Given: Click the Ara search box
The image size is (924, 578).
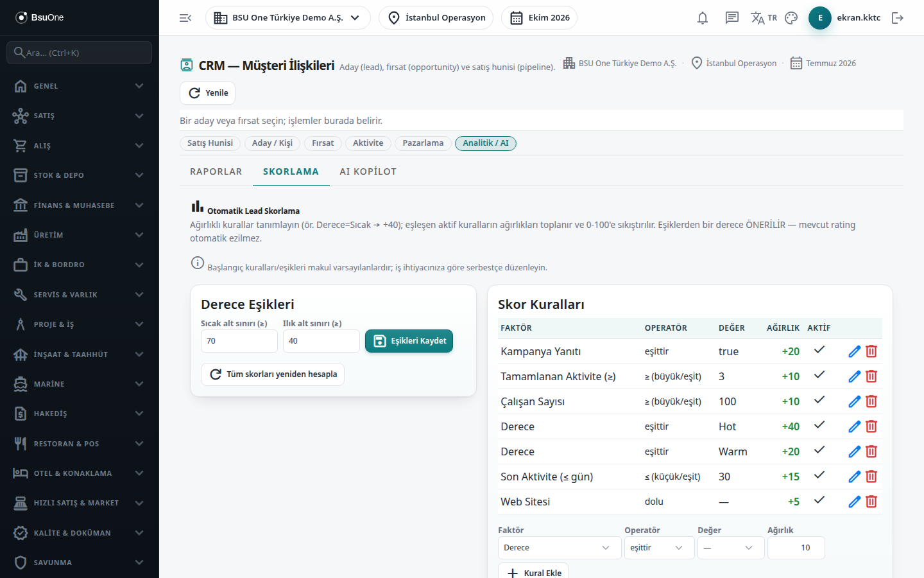Looking at the screenshot, I should click(80, 53).
